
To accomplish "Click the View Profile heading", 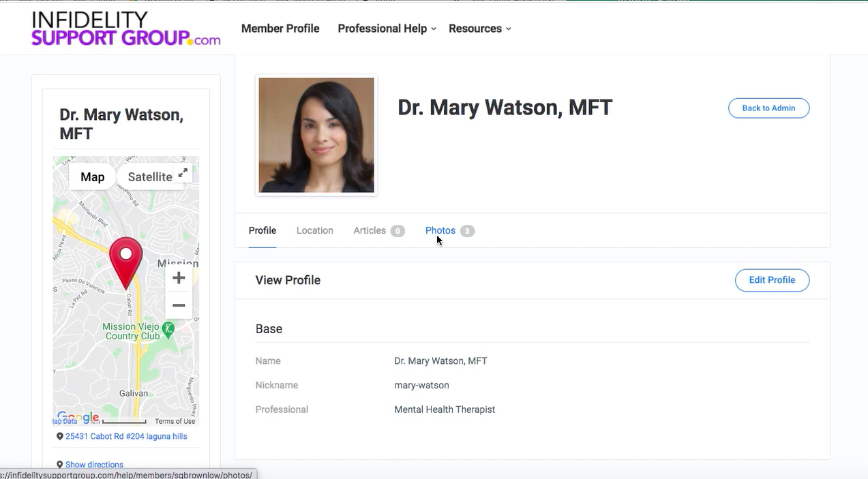I will [288, 280].
